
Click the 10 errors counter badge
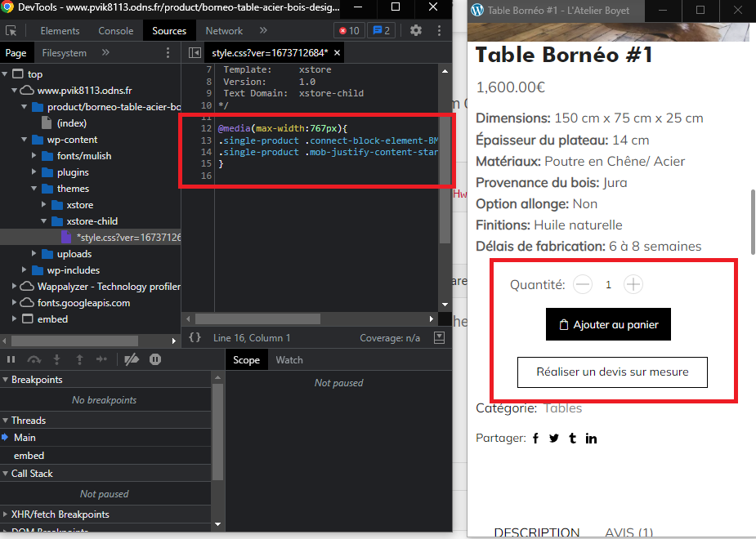(350, 31)
